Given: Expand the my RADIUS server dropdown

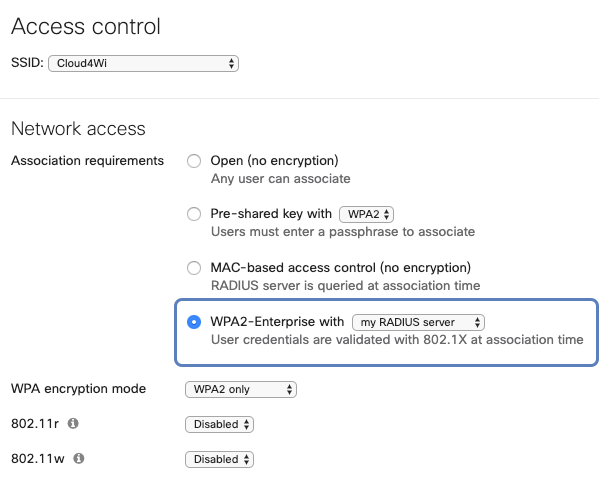Looking at the screenshot, I should [x=418, y=322].
